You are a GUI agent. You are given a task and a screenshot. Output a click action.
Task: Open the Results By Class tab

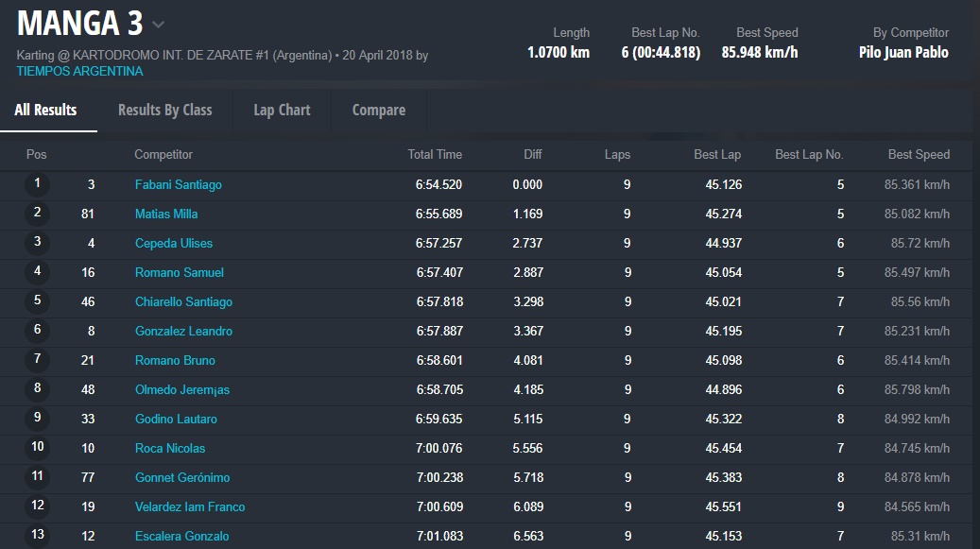[x=164, y=110]
